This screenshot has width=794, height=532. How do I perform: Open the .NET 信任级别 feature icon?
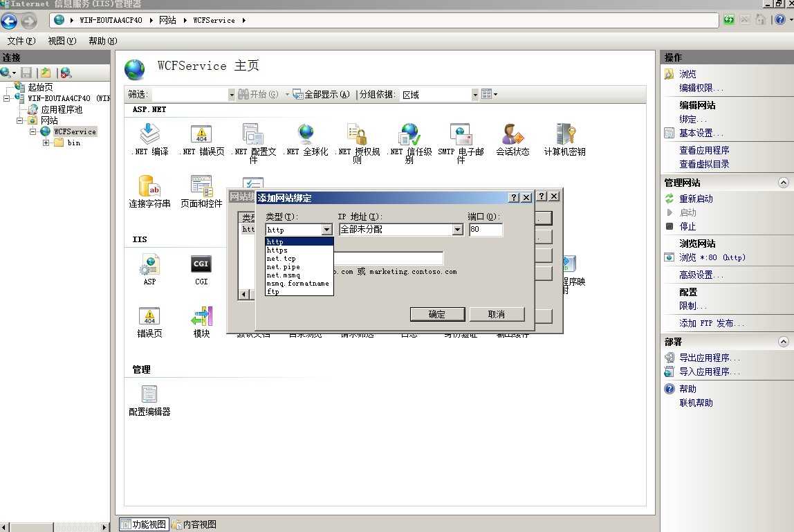point(409,143)
